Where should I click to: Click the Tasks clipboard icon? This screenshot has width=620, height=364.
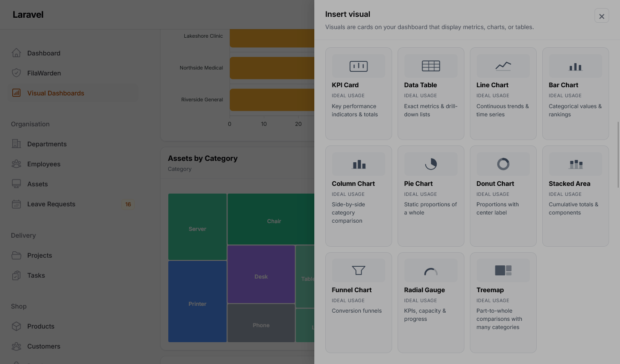16,275
